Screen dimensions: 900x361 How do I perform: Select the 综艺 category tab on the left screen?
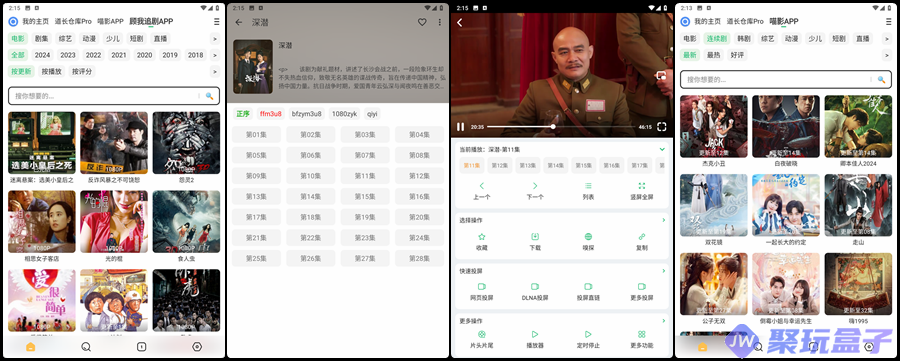(65, 38)
